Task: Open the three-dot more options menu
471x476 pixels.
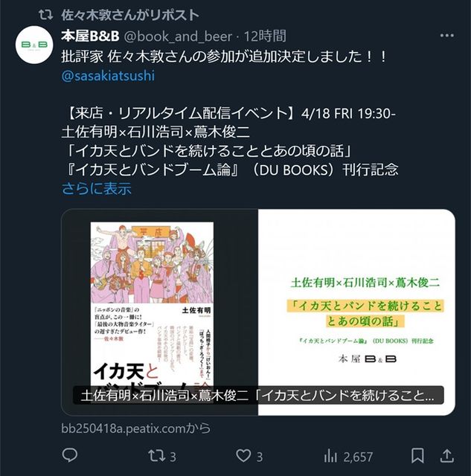Action: [x=446, y=36]
